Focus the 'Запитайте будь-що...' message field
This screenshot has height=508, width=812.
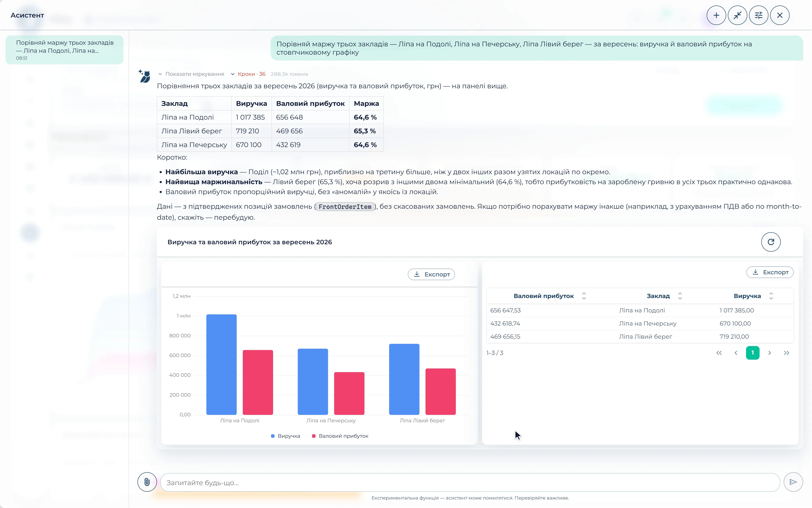click(470, 482)
